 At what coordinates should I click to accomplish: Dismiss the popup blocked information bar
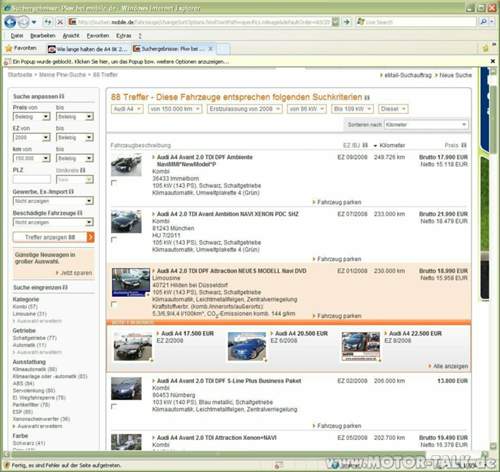[x=493, y=61]
